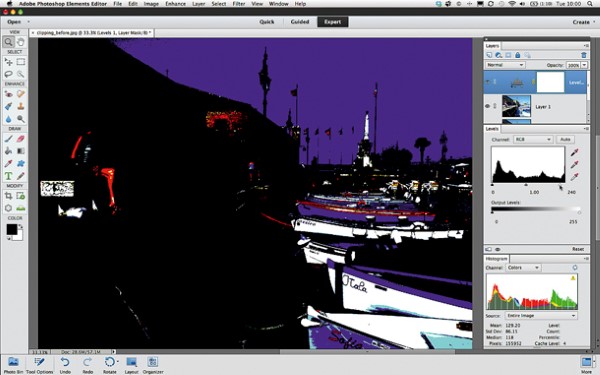Select the Quick Selection tool
The width and height of the screenshot is (600, 375).
pyautogui.click(x=21, y=74)
